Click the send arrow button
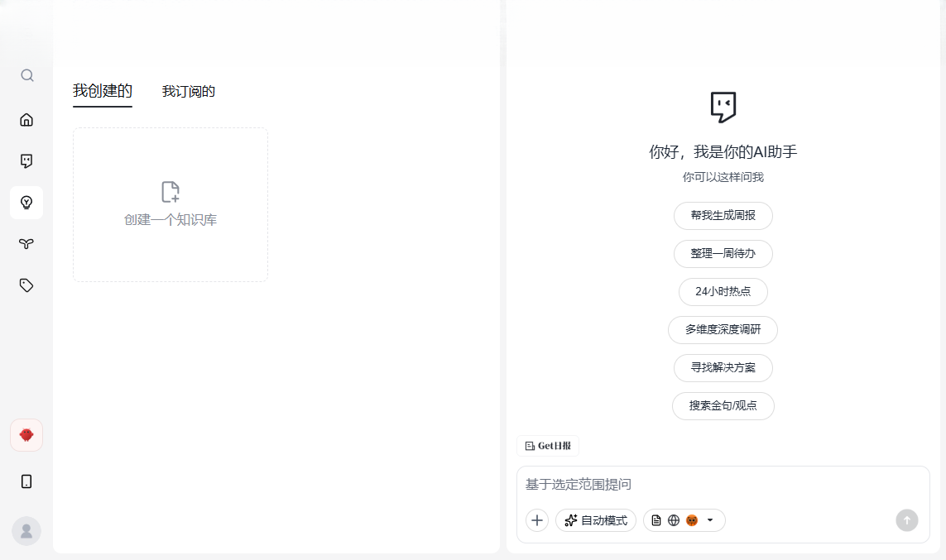Image resolution: width=946 pixels, height=560 pixels. point(907,520)
